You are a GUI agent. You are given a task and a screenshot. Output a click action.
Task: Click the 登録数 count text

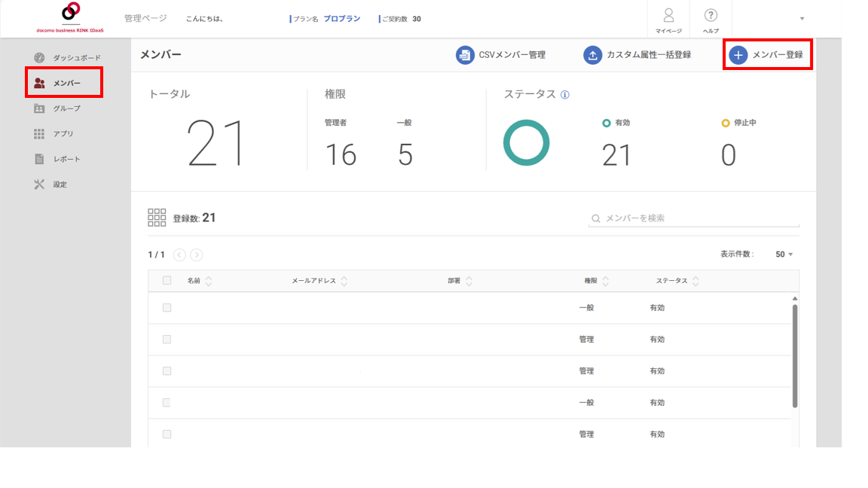pyautogui.click(x=194, y=218)
